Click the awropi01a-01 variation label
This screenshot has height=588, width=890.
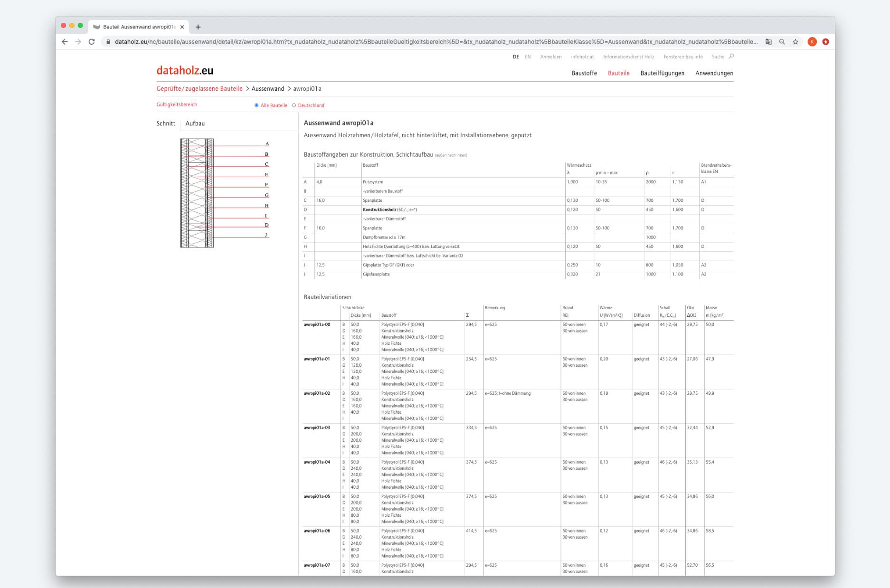tap(317, 359)
